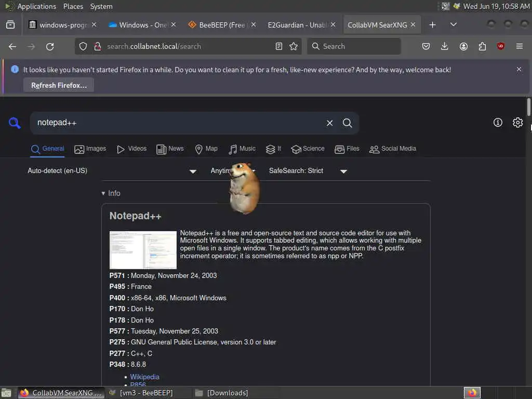This screenshot has width=532, height=399.
Task: Submit search with the magnifier button
Action: pyautogui.click(x=347, y=123)
